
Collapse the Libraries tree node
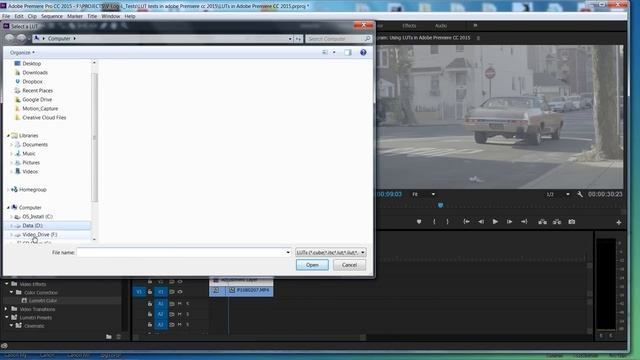pyautogui.click(x=8, y=136)
